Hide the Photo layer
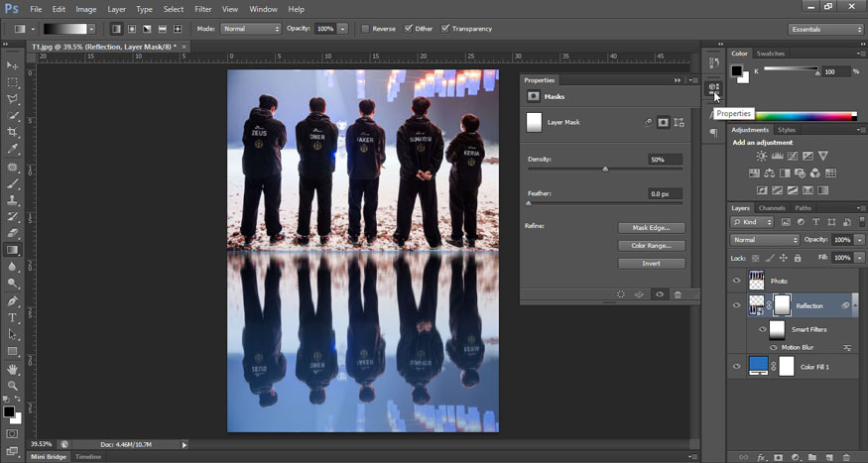868x463 pixels. pyautogui.click(x=736, y=281)
